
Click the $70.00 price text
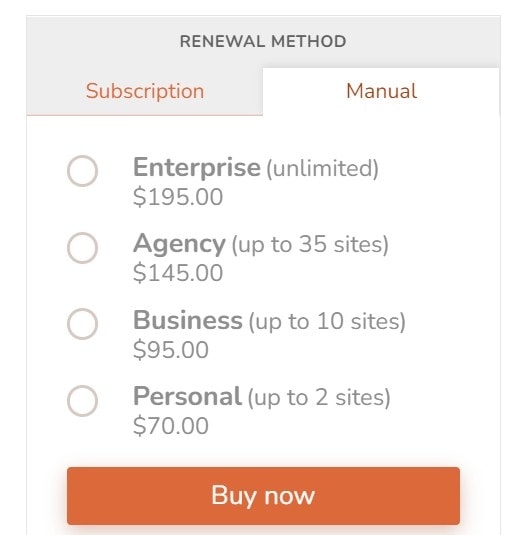pyautogui.click(x=171, y=426)
